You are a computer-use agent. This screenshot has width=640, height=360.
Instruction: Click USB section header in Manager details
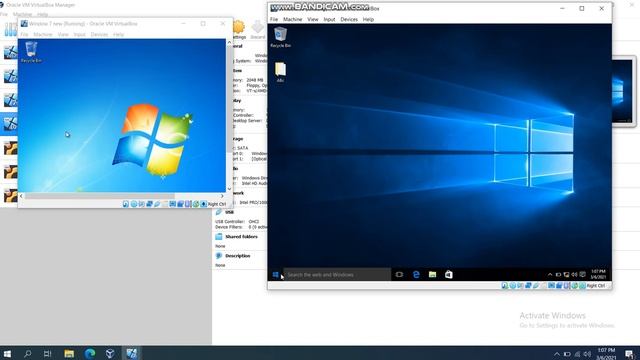coord(229,212)
